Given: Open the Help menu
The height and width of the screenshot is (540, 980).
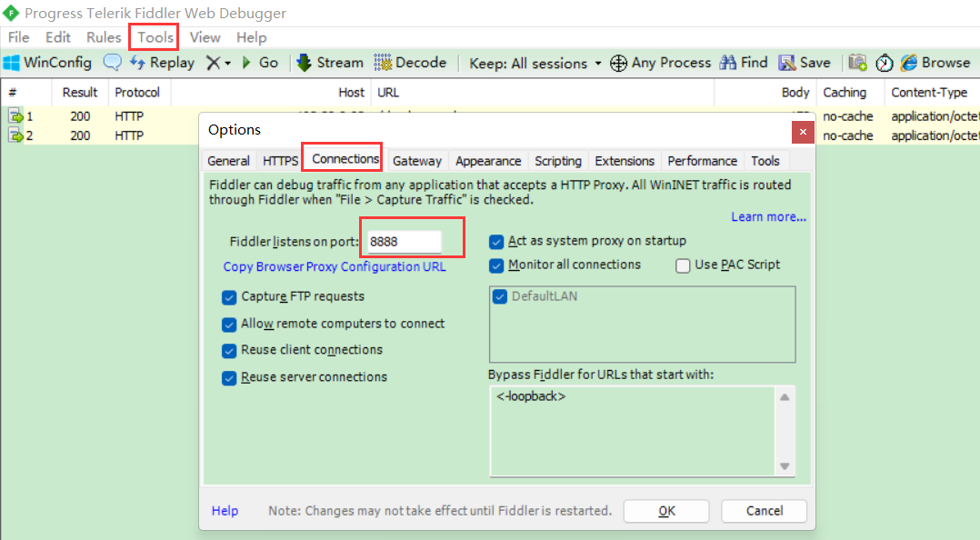Looking at the screenshot, I should click(x=251, y=37).
